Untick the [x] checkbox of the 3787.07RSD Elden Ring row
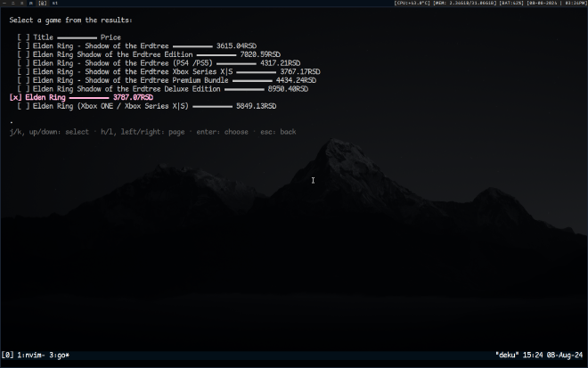The width and height of the screenshot is (588, 368). tap(15, 98)
